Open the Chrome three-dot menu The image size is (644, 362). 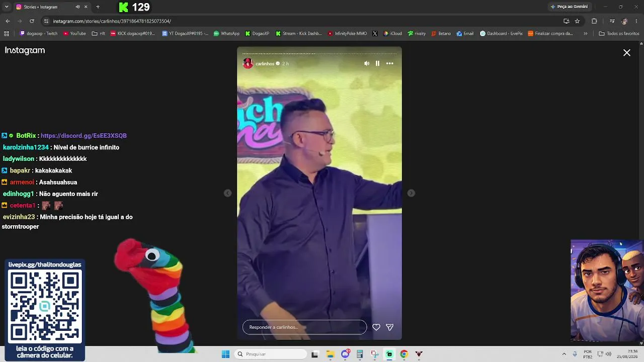tap(637, 21)
